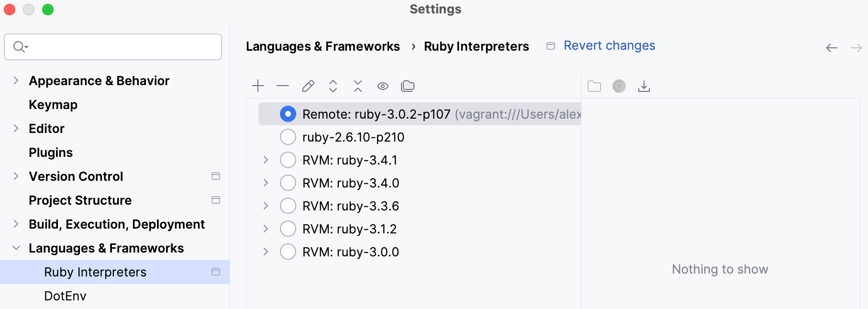Image resolution: width=868 pixels, height=309 pixels.
Task: Remove the selected interpreter
Action: 282,86
